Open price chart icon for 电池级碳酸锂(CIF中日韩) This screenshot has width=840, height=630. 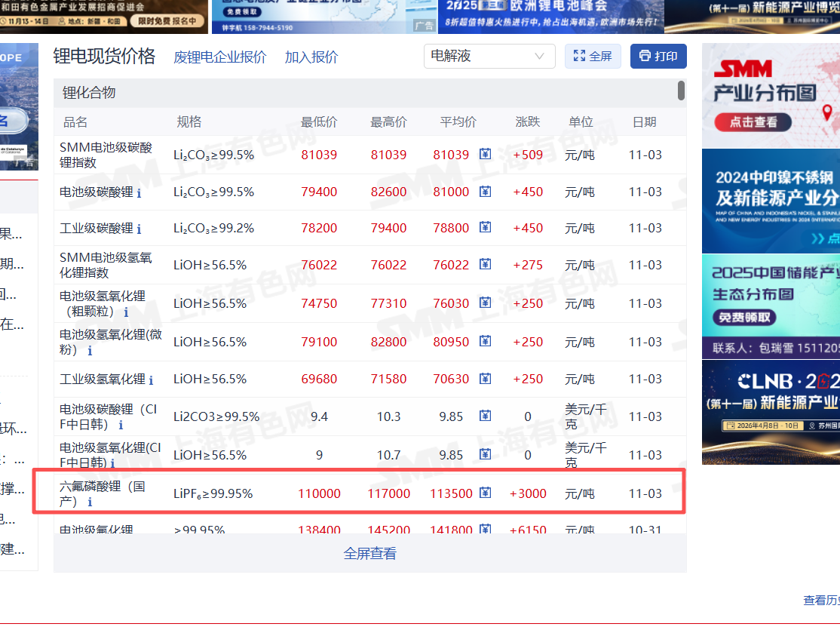click(x=485, y=416)
